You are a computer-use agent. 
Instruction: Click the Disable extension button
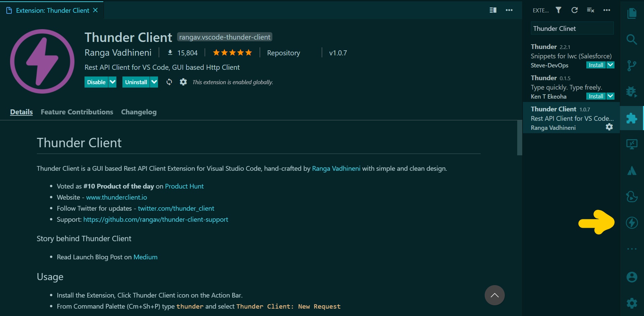[96, 82]
